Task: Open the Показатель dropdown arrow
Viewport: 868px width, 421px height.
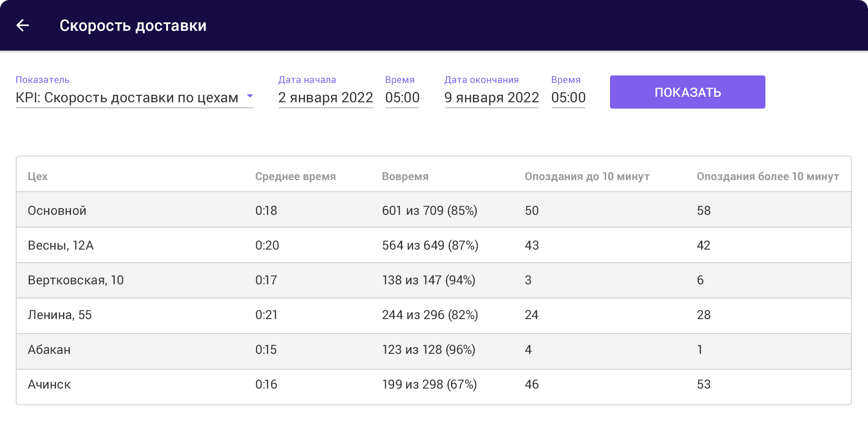Action: 249,96
